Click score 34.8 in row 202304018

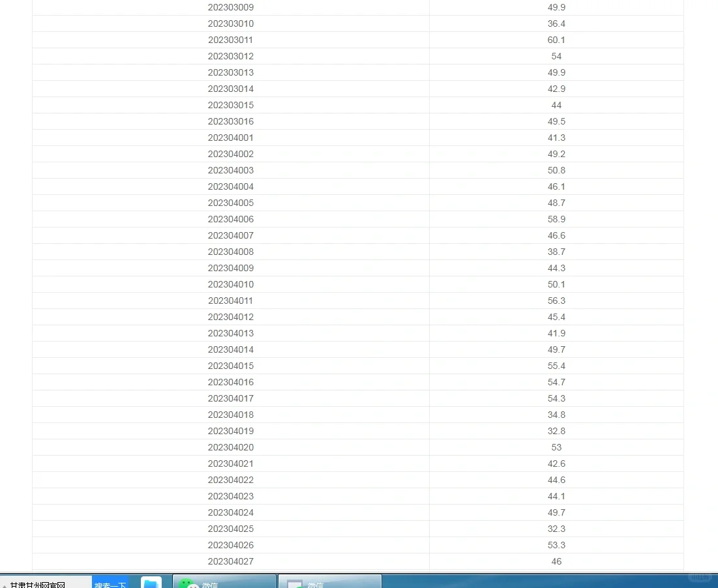[x=556, y=415]
